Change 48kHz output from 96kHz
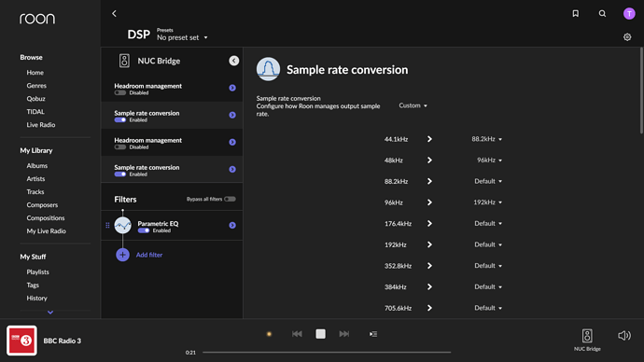This screenshot has height=362, width=644. (489, 160)
